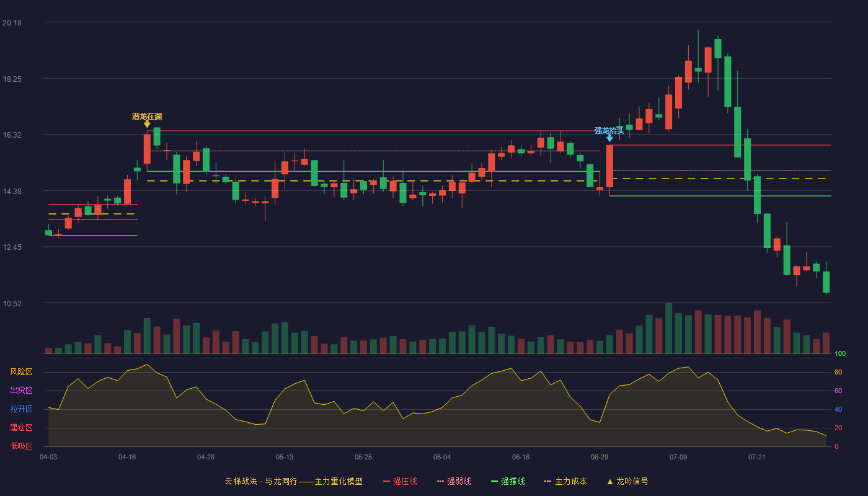Click the 12.45 price axis label
Screen dimensions: 868x496
point(12,247)
